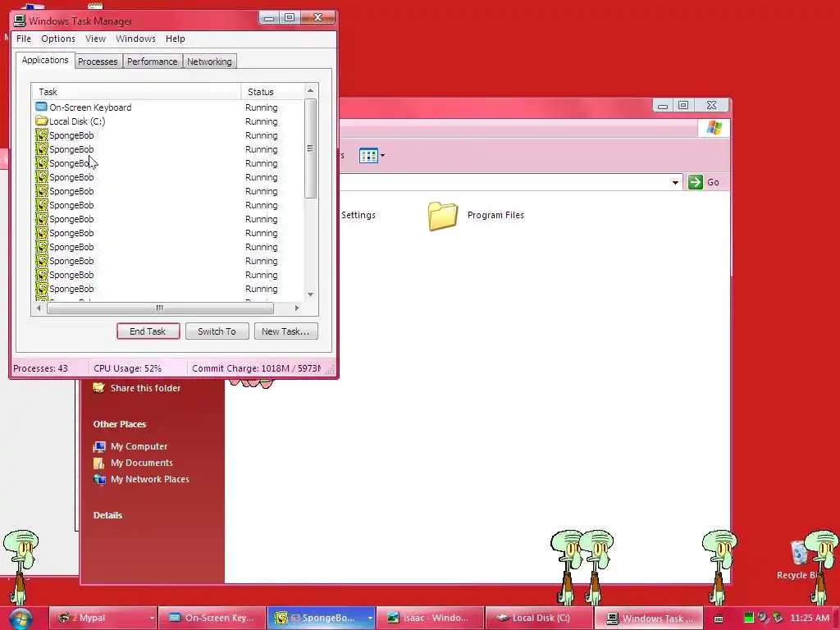Viewport: 840px width, 630px height.
Task: Open the Explorer address bar dropdown
Action: (x=676, y=182)
